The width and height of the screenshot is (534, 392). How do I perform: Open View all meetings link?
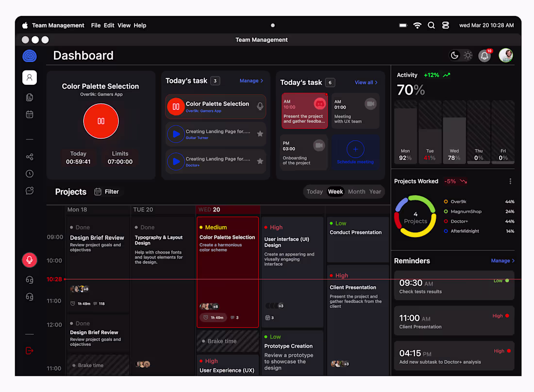366,82
